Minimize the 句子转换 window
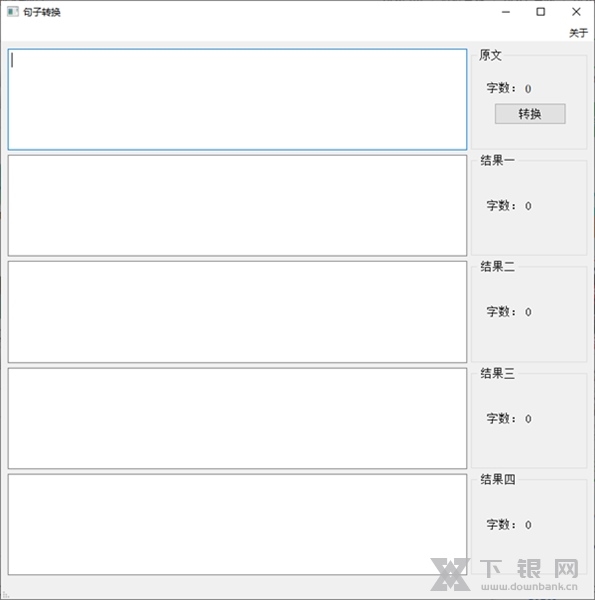The height and width of the screenshot is (600, 595). click(506, 12)
